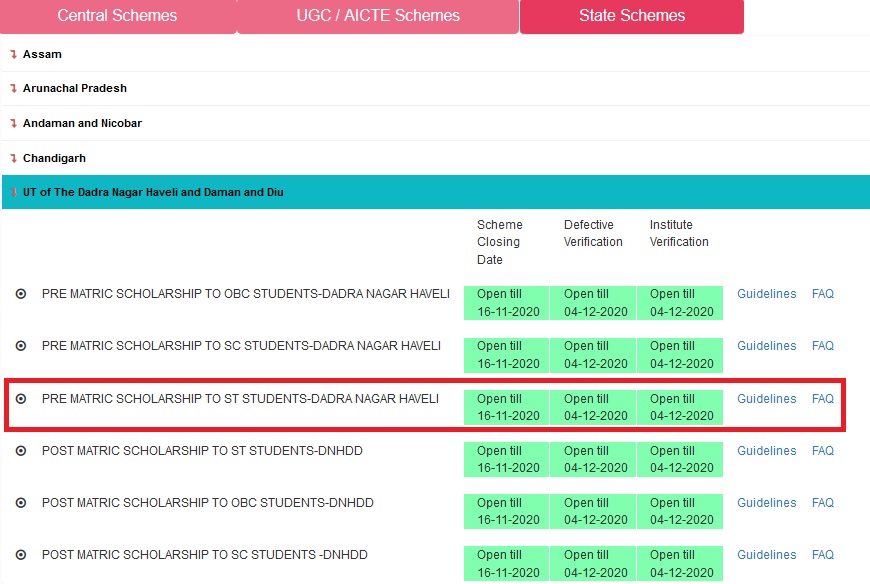Select the State Schemes tab
The height and width of the screenshot is (584, 870).
632,16
